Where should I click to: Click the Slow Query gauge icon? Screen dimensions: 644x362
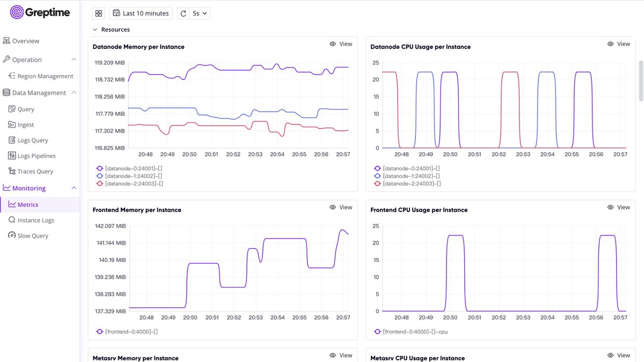point(12,235)
